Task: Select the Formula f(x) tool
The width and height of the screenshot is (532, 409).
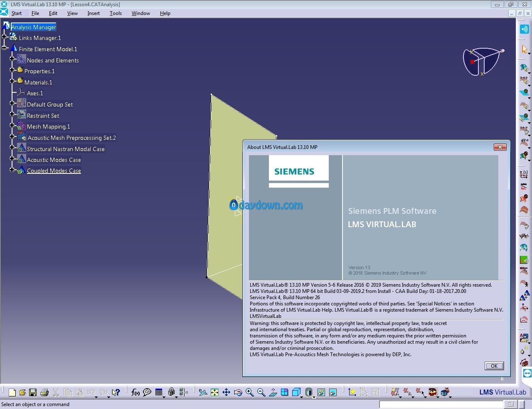Action: [135, 392]
